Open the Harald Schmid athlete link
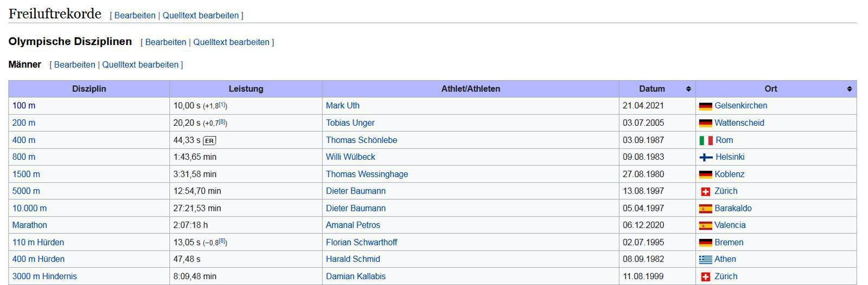 point(353,259)
